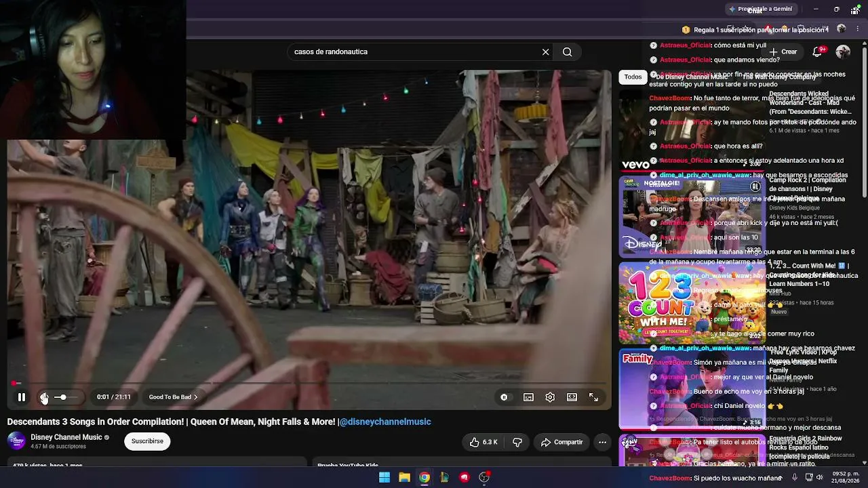Open more actions menu beside Compartir
This screenshot has width=868, height=488.
(602, 442)
